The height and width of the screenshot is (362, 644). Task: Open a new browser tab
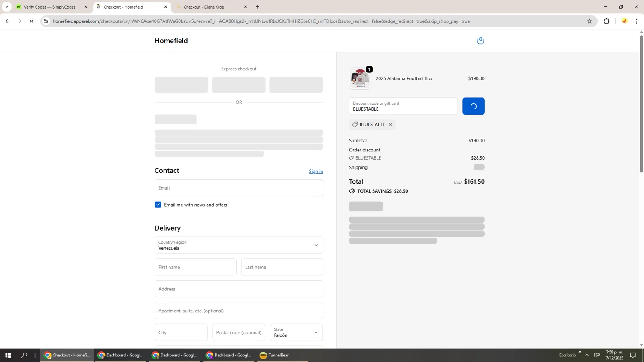coord(258,7)
